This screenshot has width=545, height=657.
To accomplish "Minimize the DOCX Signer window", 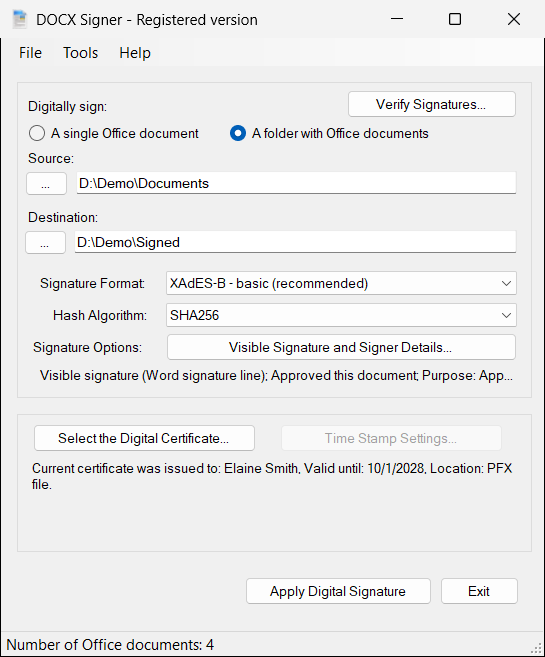I will pos(397,19).
